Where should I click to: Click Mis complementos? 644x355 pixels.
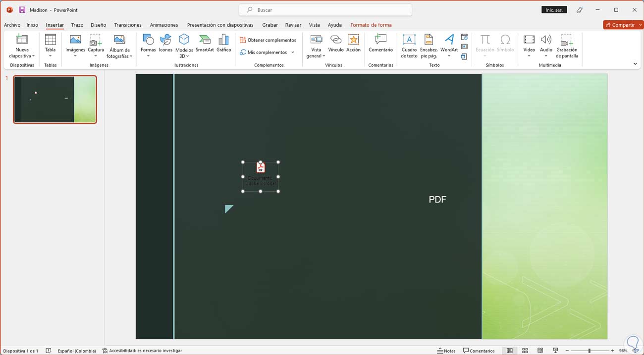click(264, 52)
